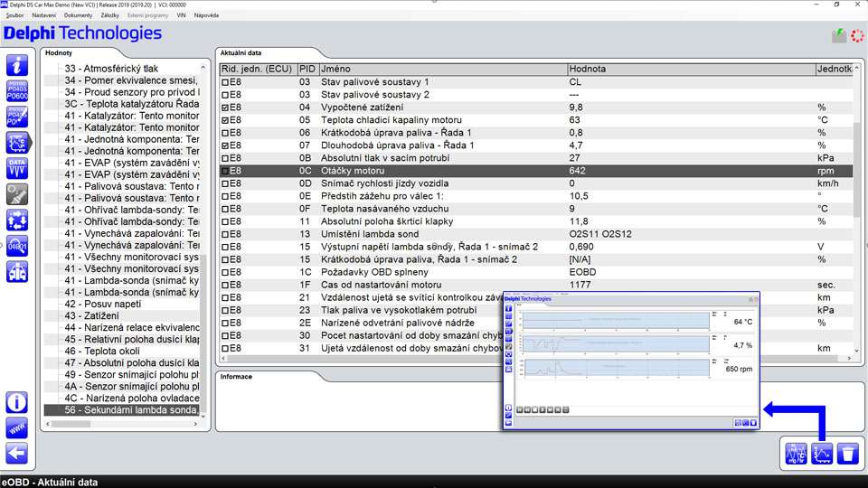Click the 01001 coding icon
Screen dimensions: 868x488
[17, 246]
